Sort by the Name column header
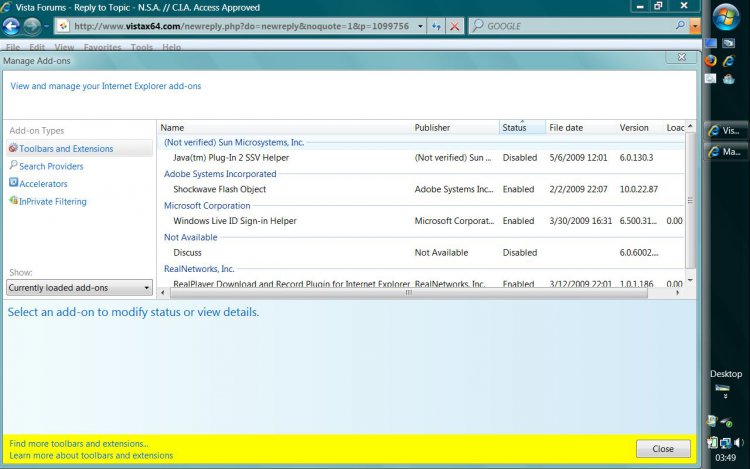This screenshot has width=750, height=469. tap(284, 128)
